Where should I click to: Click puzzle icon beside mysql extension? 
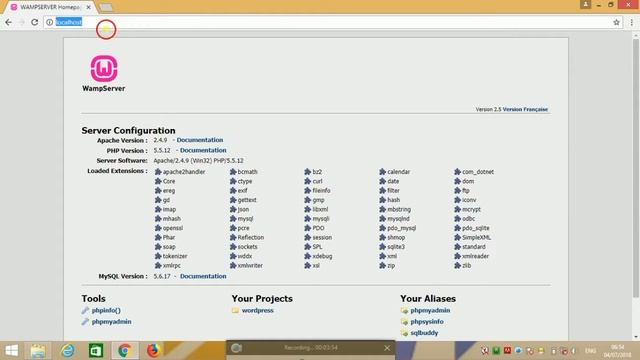tap(233, 219)
